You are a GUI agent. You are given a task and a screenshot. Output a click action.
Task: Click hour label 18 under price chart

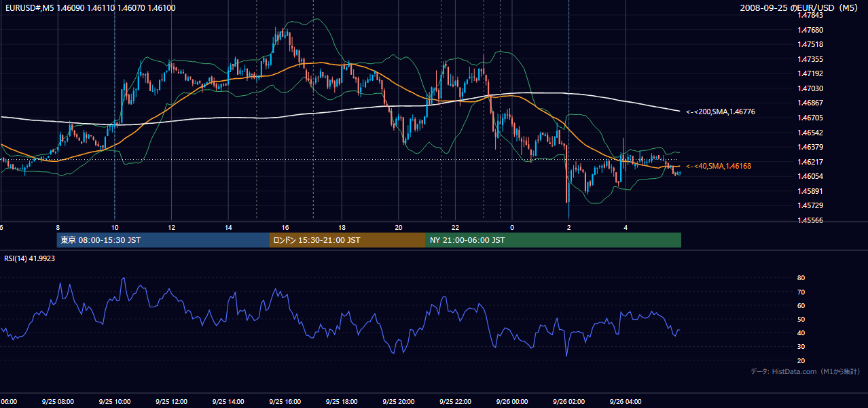(342, 227)
